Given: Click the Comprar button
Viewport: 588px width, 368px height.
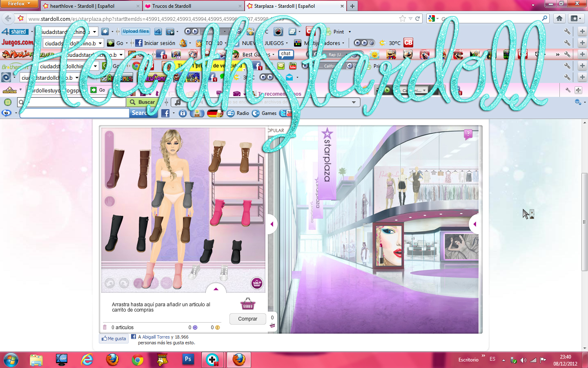Looking at the screenshot, I should coord(247,319).
